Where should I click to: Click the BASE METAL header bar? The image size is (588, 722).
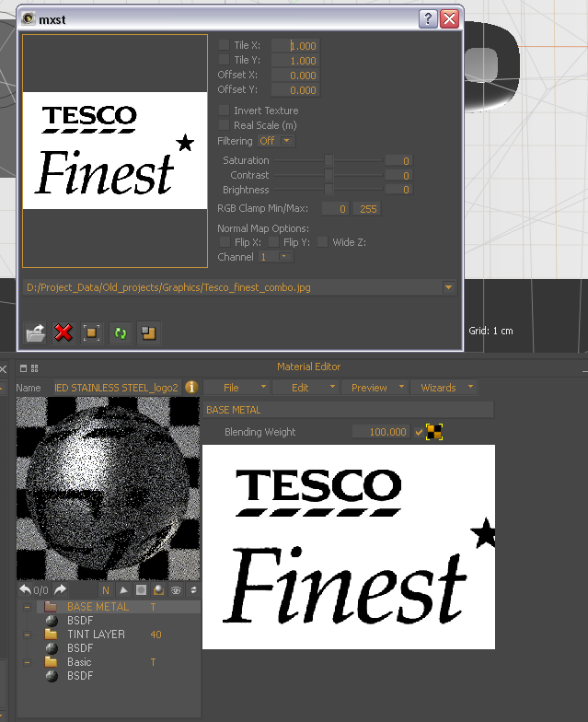349,409
